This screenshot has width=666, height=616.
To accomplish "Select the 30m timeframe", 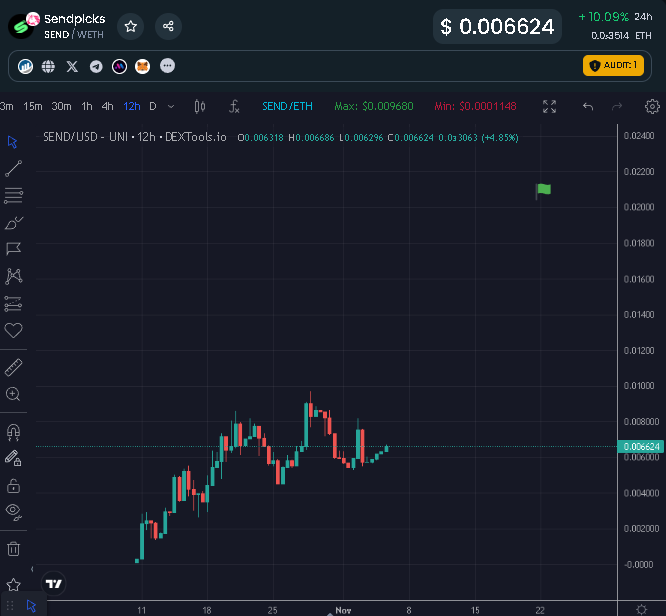I will pos(61,106).
